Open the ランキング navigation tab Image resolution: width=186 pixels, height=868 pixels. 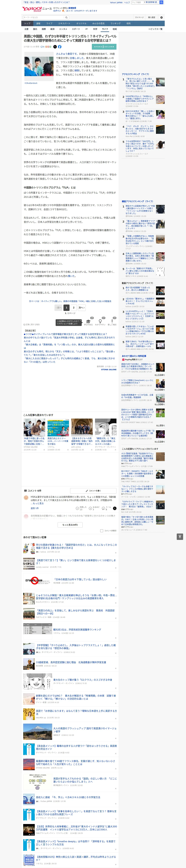coord(115,24)
